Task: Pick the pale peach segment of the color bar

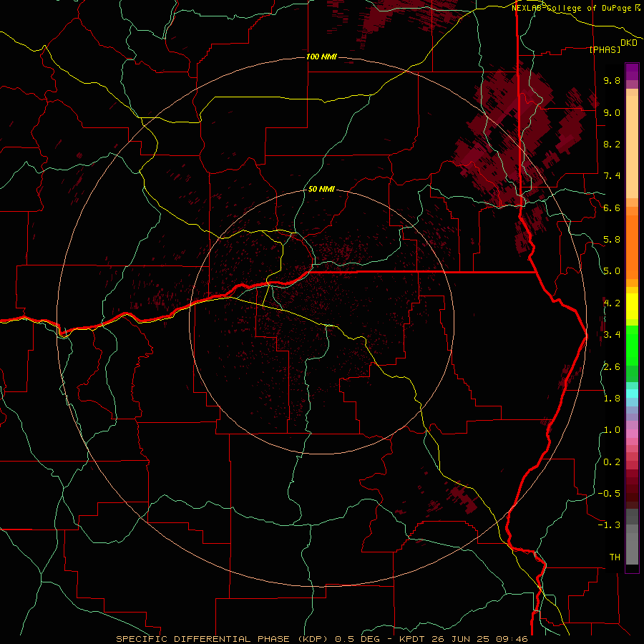Action: tap(632, 147)
